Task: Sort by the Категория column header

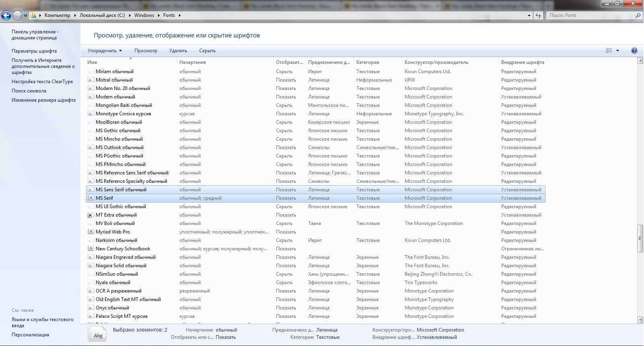Action: [368, 62]
